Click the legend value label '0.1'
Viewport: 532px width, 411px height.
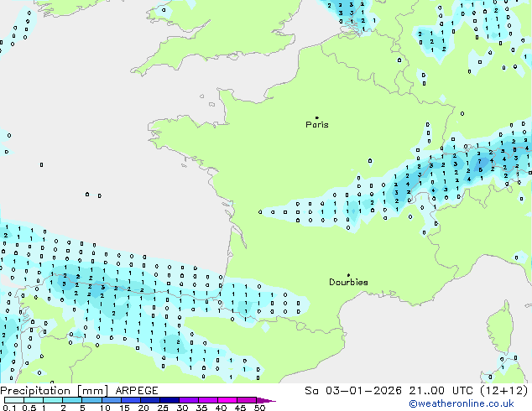10,408
